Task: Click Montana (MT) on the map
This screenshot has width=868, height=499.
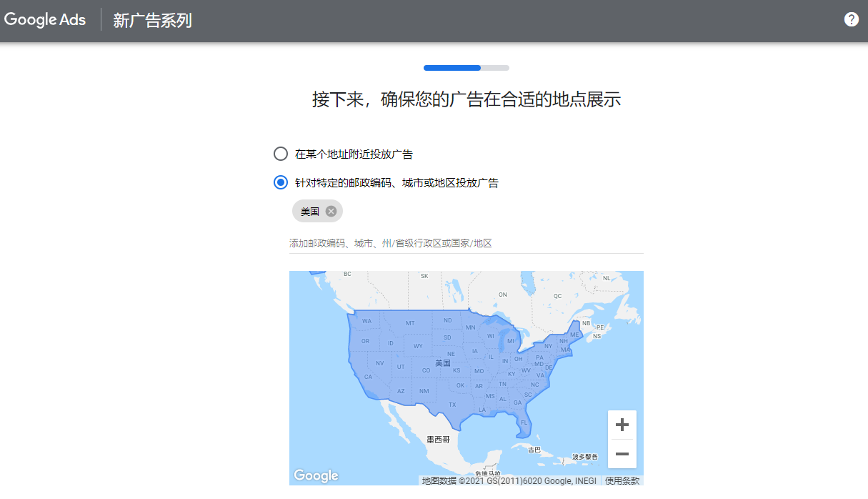Action: tap(410, 323)
